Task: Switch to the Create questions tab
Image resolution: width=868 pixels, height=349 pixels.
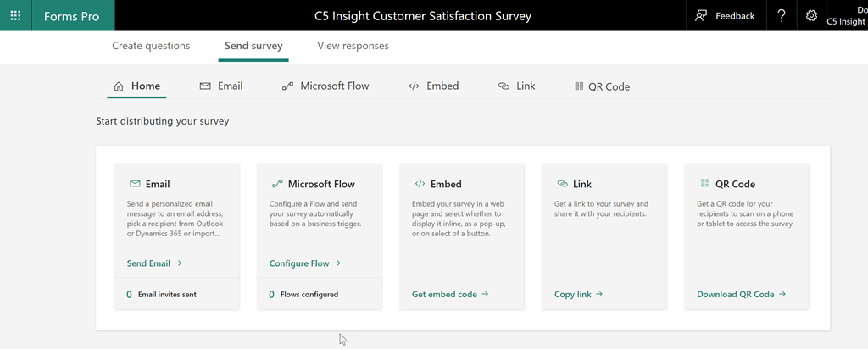Action: pos(151,46)
